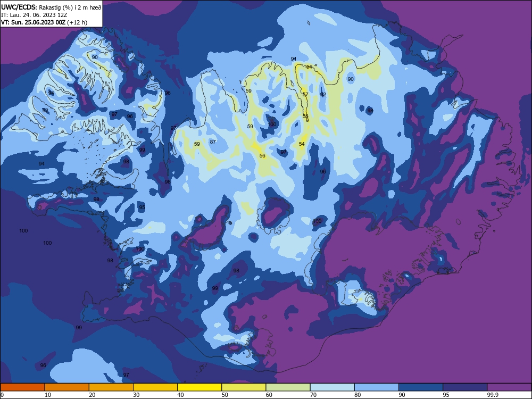Click the "(+12 h)" forecast offset text

pos(77,22)
